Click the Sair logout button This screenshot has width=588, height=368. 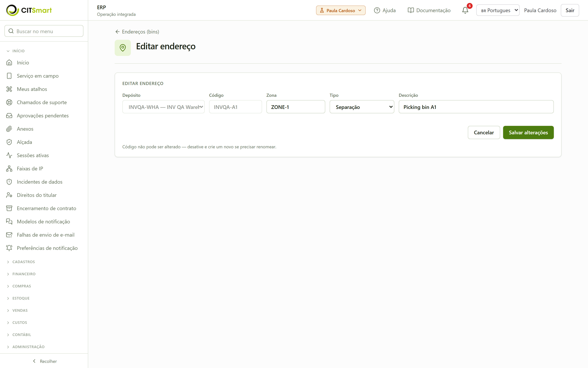[x=570, y=10]
